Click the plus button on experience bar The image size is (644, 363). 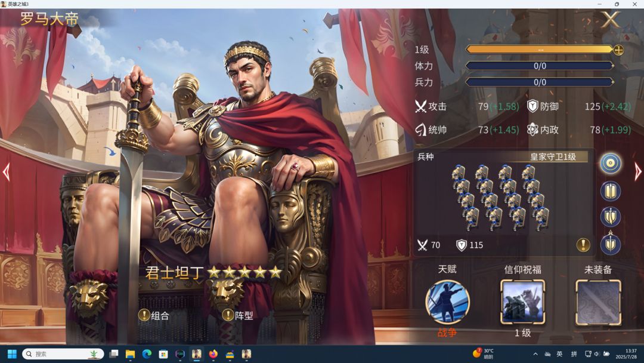pos(618,50)
